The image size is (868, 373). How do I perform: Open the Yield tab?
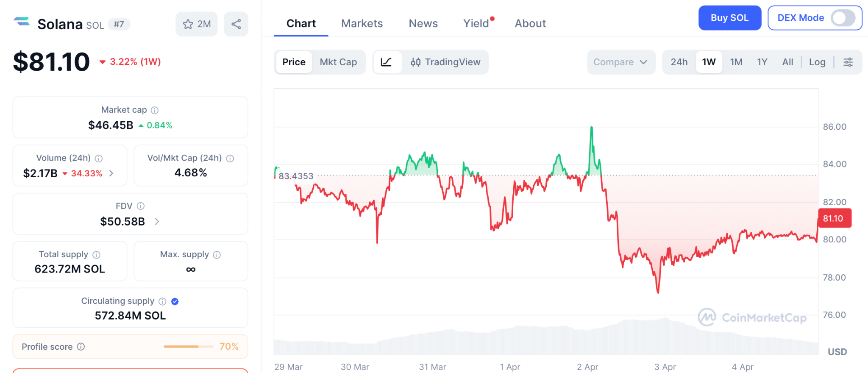coord(476,23)
